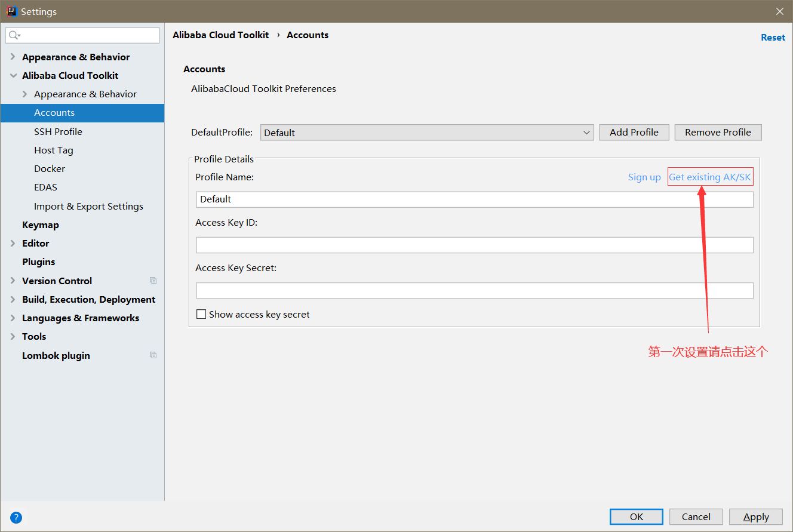Image resolution: width=793 pixels, height=532 pixels.
Task: Open the DefaultProfile dropdown
Action: click(427, 133)
